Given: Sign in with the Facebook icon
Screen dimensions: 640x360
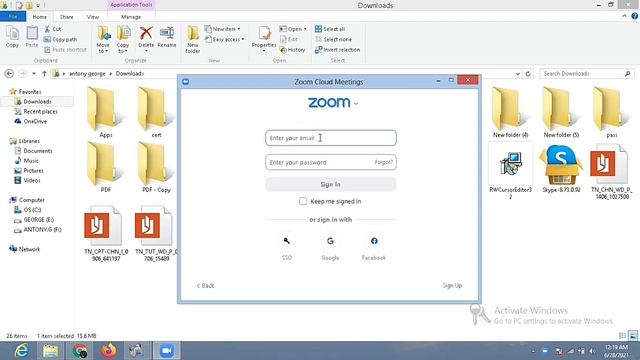Looking at the screenshot, I should [x=374, y=241].
